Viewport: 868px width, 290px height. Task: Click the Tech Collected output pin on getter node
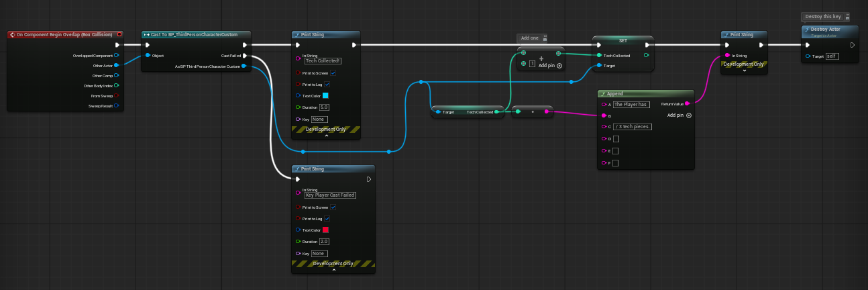[498, 112]
